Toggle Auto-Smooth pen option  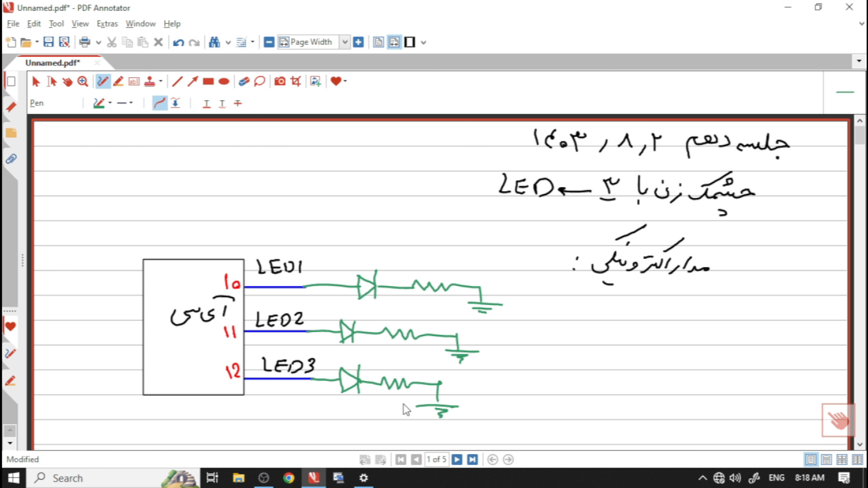pos(160,103)
